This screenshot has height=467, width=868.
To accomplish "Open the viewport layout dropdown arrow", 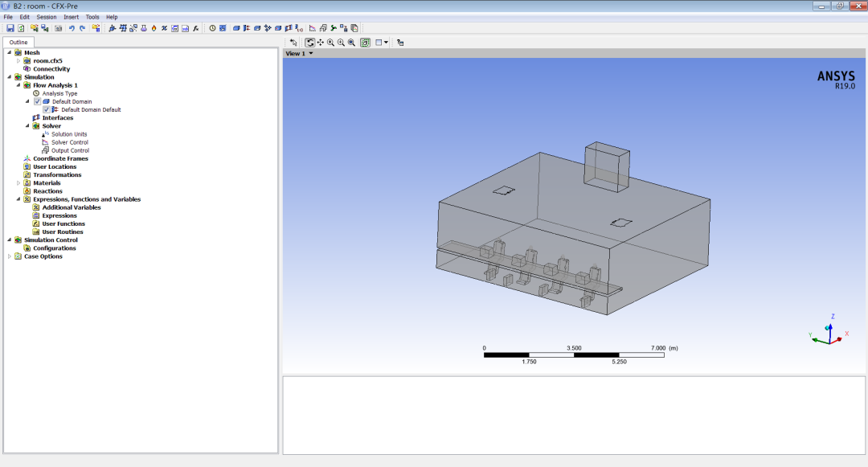I will 386,43.
